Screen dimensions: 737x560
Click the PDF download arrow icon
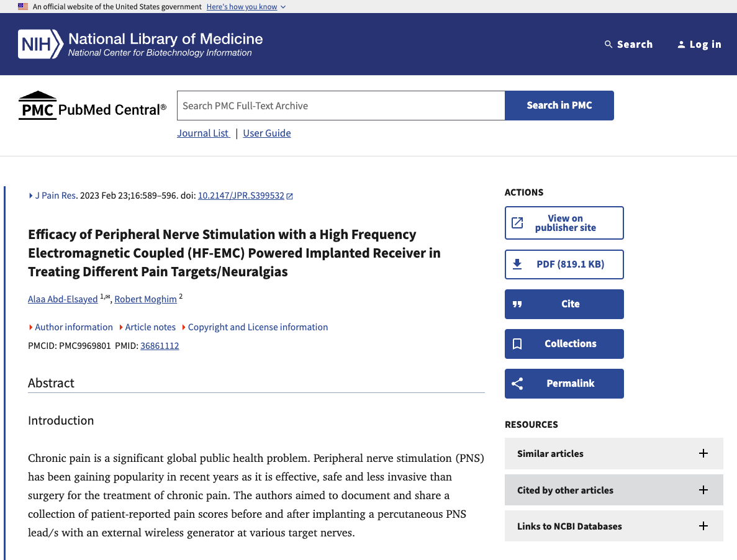517,264
